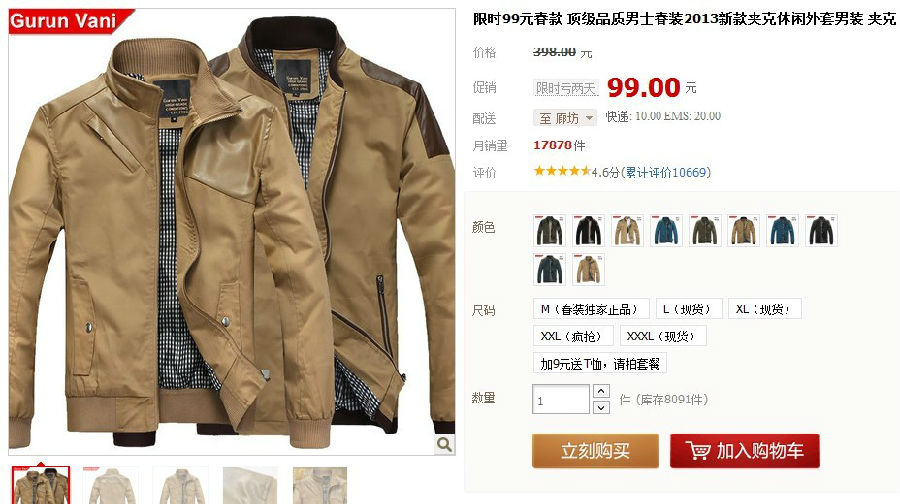Image resolution: width=900 pixels, height=504 pixels.
Task: Select the 加9元送T恤 bundle option
Action: [x=599, y=363]
